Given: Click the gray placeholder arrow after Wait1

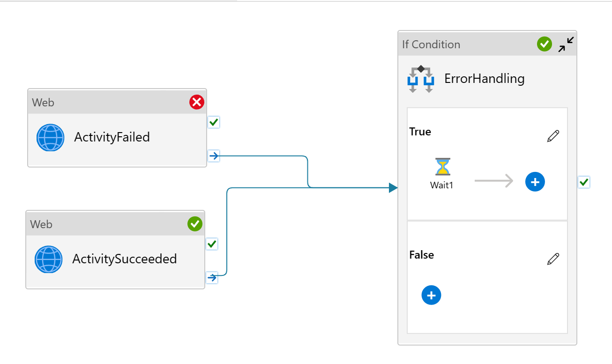Looking at the screenshot, I should point(494,181).
